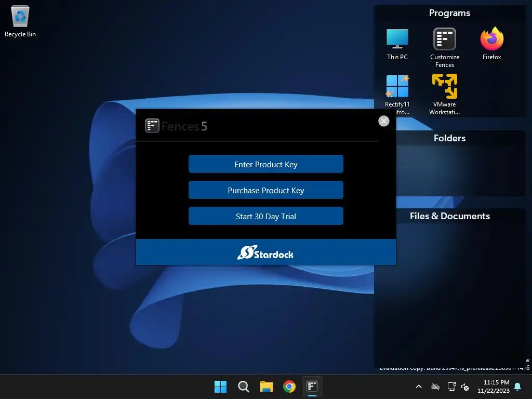
Task: Open the clock showing 11:15 PM
Action: (494, 387)
